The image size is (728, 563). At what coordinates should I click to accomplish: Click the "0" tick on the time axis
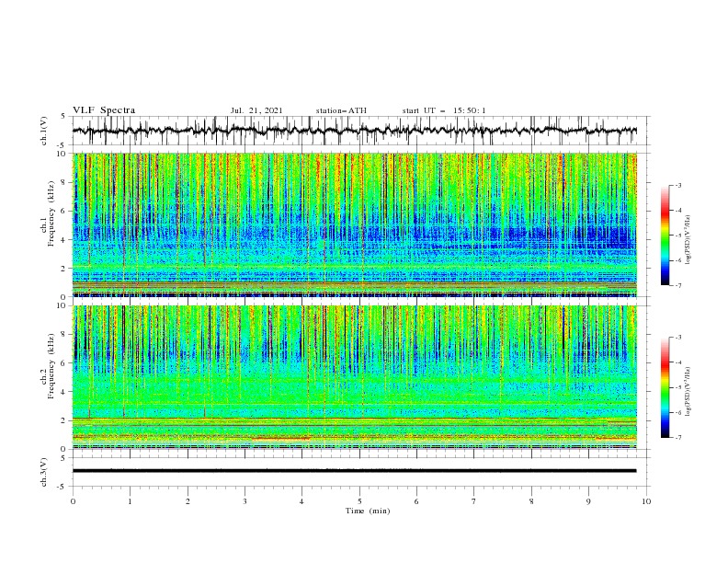coord(73,501)
